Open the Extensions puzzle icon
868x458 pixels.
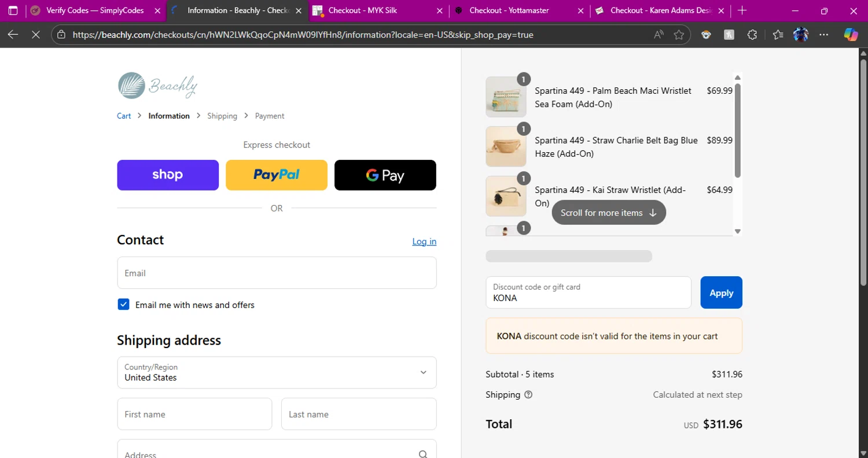point(752,35)
